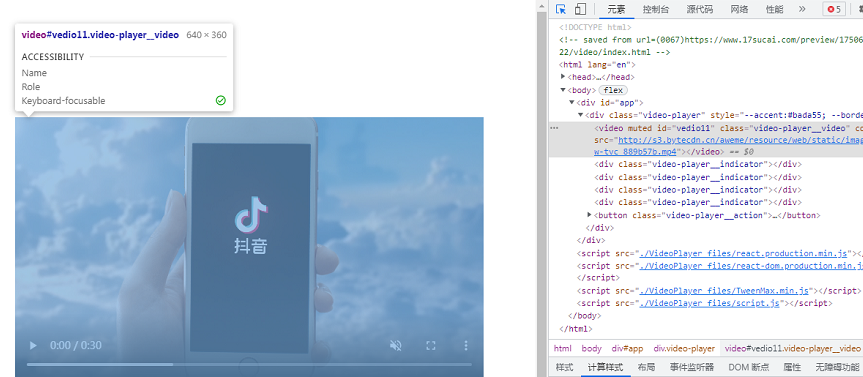Open the Elements (元素) tab

tap(616, 9)
